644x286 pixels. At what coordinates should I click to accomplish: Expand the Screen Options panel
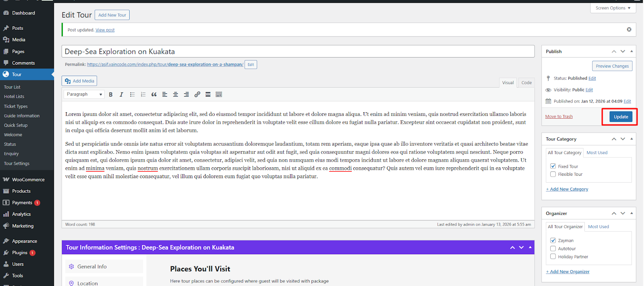(613, 8)
